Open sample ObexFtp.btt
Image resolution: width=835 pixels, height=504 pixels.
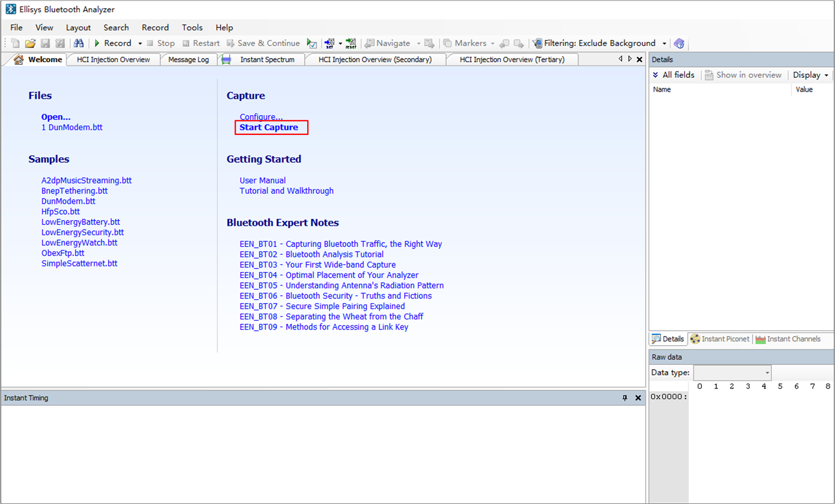[63, 253]
